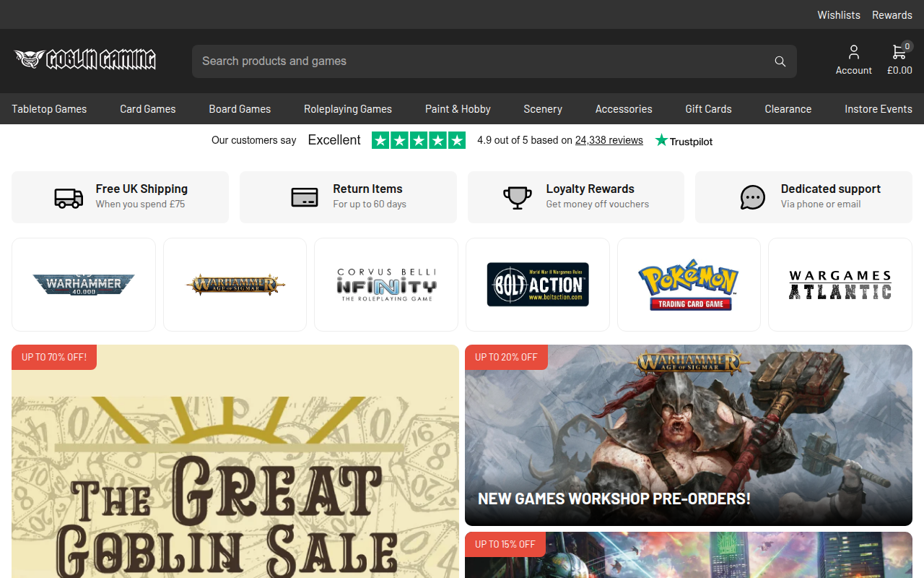Click 'Get money off vouchers' text
The height and width of the screenshot is (578, 924).
pyautogui.click(x=598, y=204)
